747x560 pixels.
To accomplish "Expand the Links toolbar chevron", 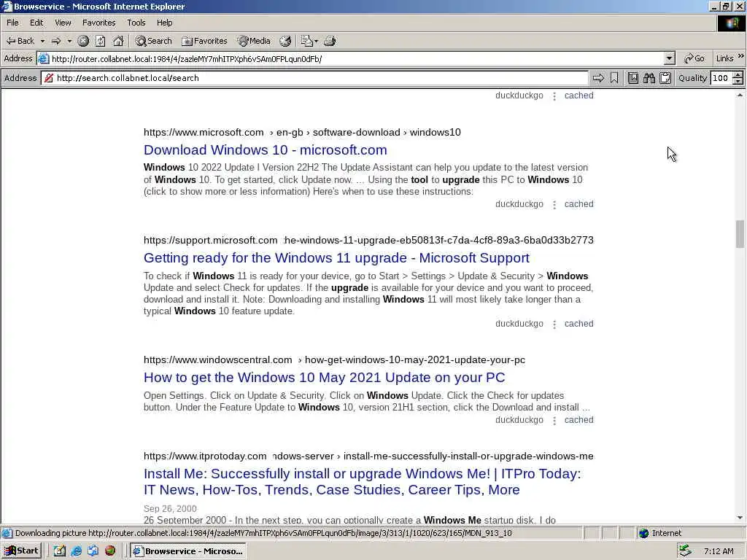I will pos(741,56).
